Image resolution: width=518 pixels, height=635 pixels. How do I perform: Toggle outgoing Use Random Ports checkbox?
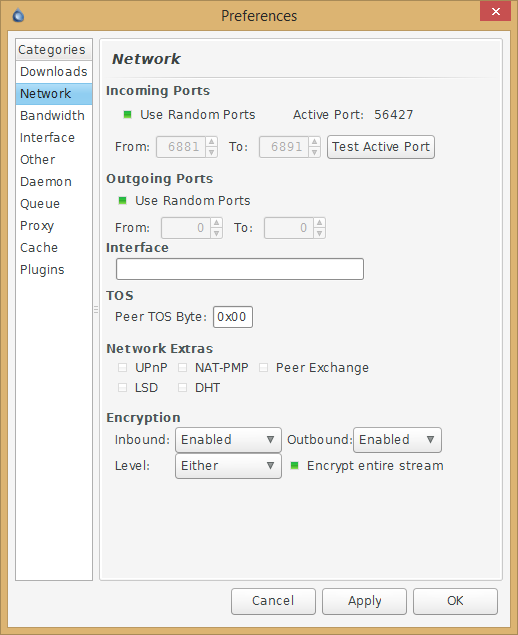[122, 200]
